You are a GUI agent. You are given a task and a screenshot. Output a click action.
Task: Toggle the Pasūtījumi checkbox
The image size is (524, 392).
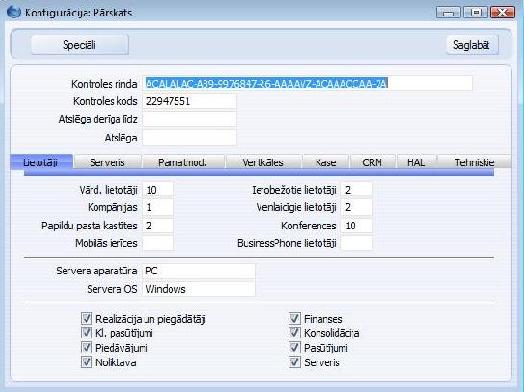click(295, 348)
